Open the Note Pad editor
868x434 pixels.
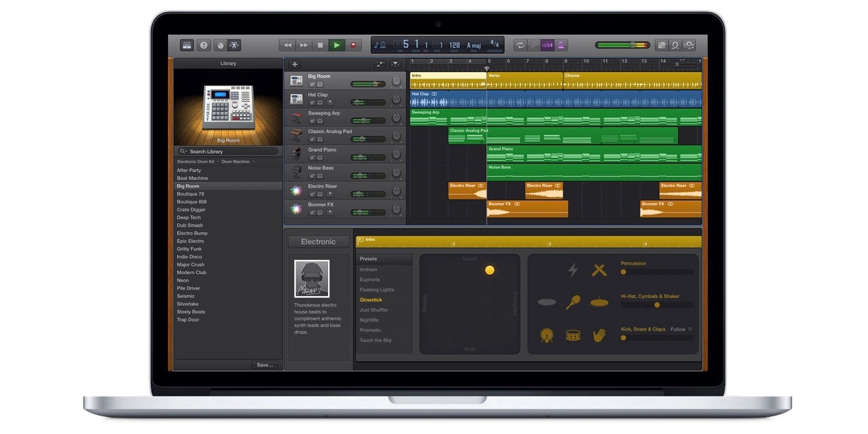click(663, 45)
